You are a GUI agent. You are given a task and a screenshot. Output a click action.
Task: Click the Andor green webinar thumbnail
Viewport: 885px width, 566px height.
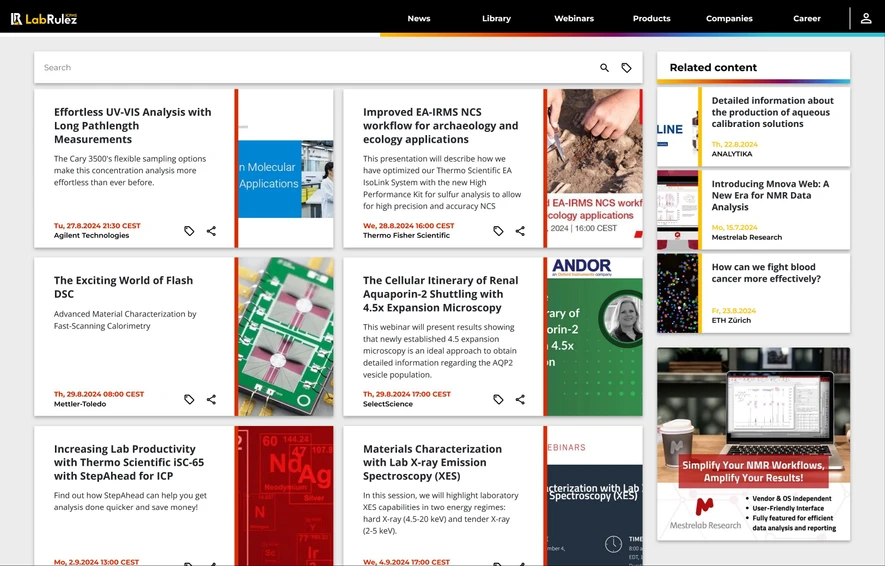click(x=594, y=337)
